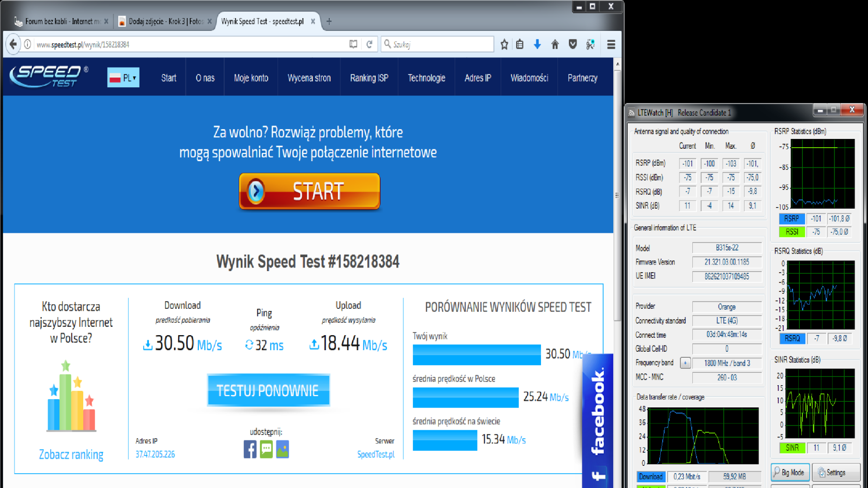Viewport: 868px width, 488px height.
Task: Open site information icon in address bar
Action: coord(28,44)
